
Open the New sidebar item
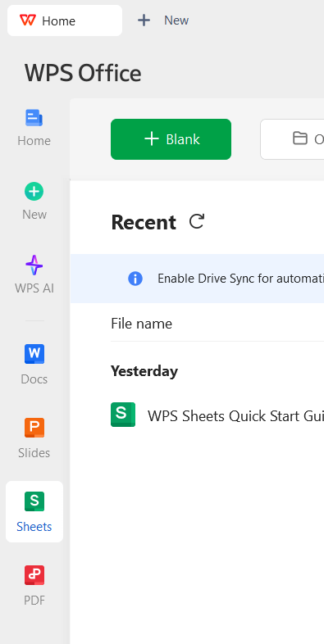click(x=34, y=202)
